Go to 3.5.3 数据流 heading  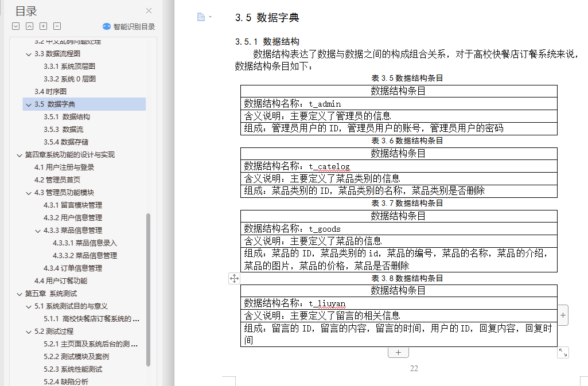[x=63, y=129]
